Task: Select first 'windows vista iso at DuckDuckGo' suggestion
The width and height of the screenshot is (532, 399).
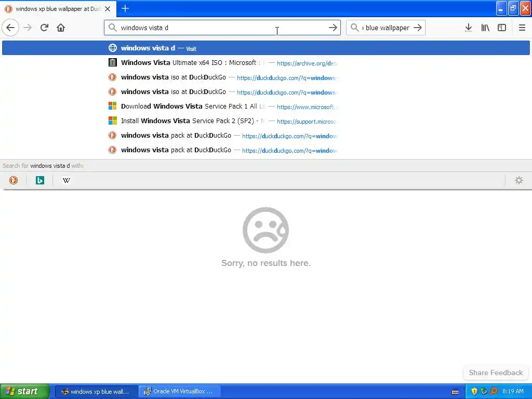Action: click(265, 77)
